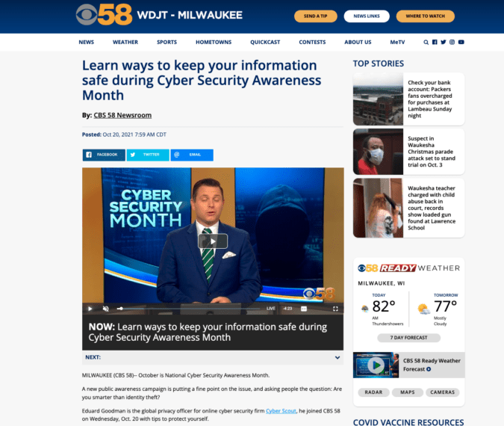
Task: Open the Packers overcharged story thumbnail
Action: (378, 99)
